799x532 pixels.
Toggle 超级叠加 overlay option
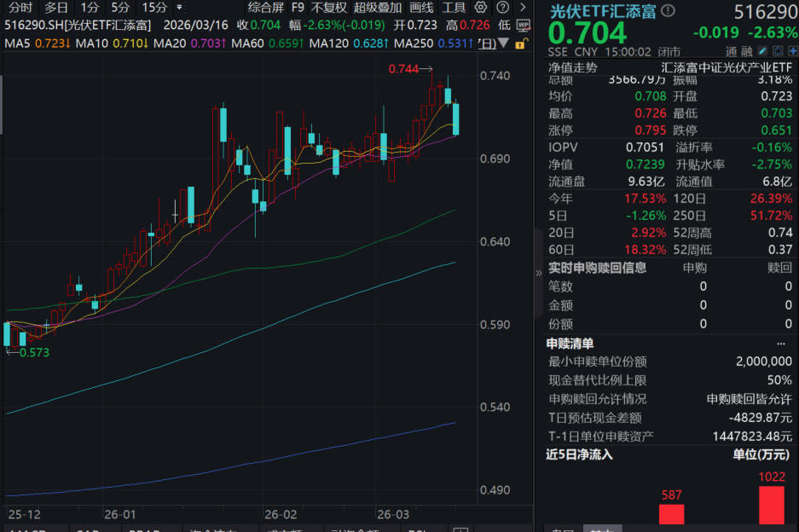click(x=377, y=8)
